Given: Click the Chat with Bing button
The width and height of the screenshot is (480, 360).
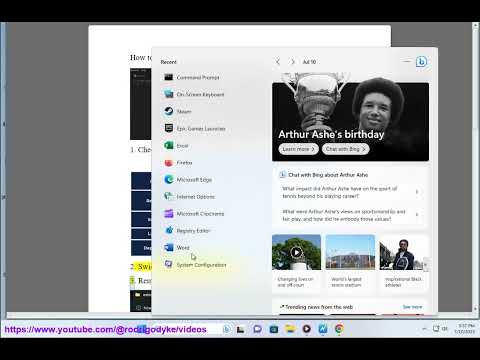Looking at the screenshot, I should [346, 149].
